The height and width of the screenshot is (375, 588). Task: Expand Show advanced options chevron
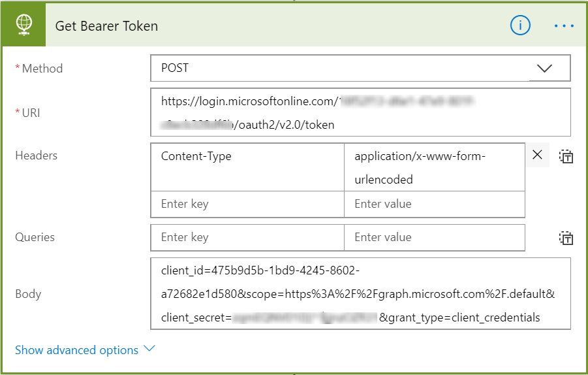tap(149, 349)
